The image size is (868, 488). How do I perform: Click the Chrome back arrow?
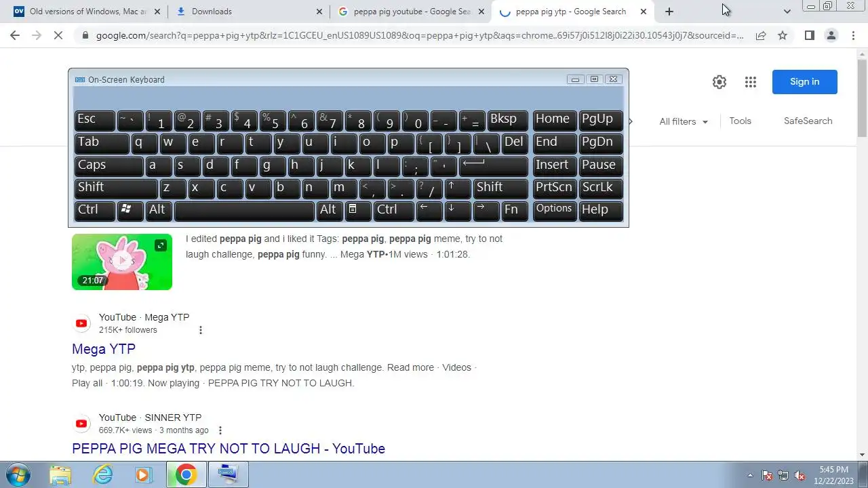[15, 35]
